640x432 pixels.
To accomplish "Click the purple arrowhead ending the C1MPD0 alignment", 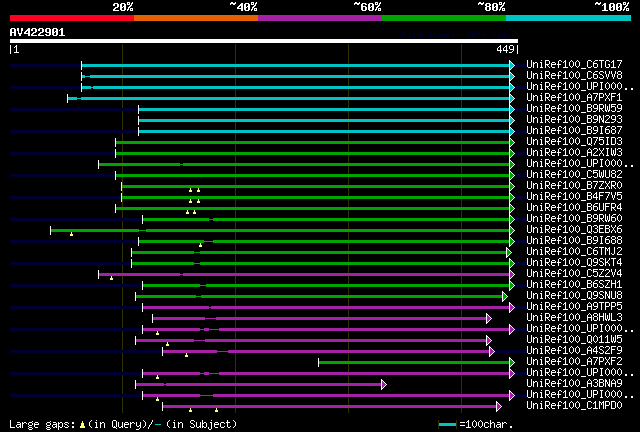I will (x=499, y=407).
